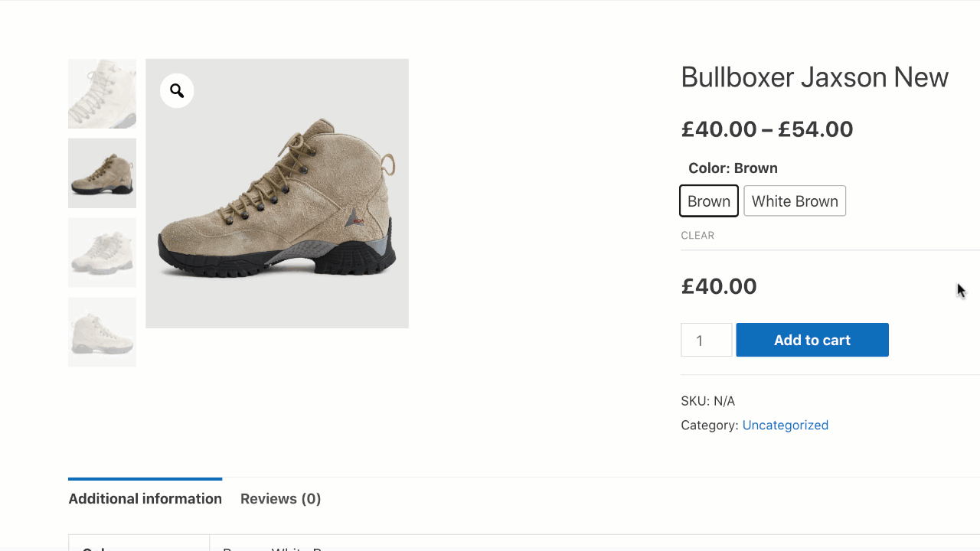This screenshot has width=980, height=551.
Task: Choose the White Brown color option
Action: point(795,201)
